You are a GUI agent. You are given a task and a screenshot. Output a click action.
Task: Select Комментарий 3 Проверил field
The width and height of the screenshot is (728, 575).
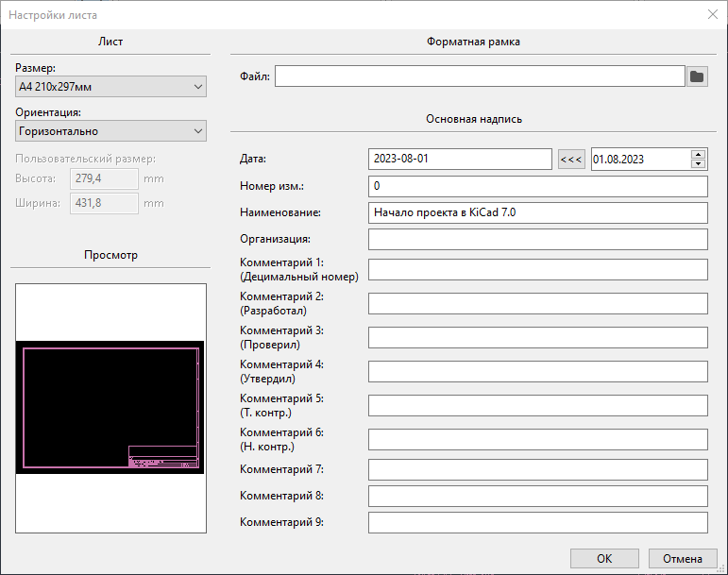point(537,337)
